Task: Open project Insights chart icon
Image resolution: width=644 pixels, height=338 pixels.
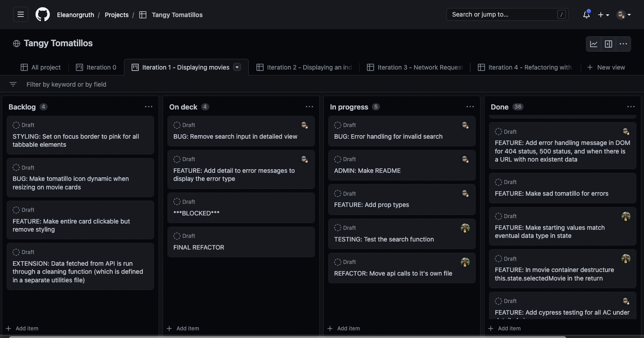Action: (x=594, y=44)
